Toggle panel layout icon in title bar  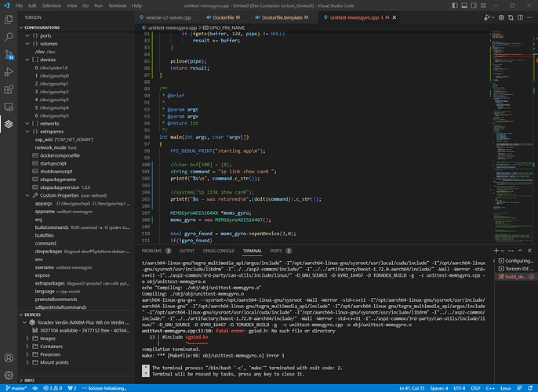pyautogui.click(x=464, y=5)
